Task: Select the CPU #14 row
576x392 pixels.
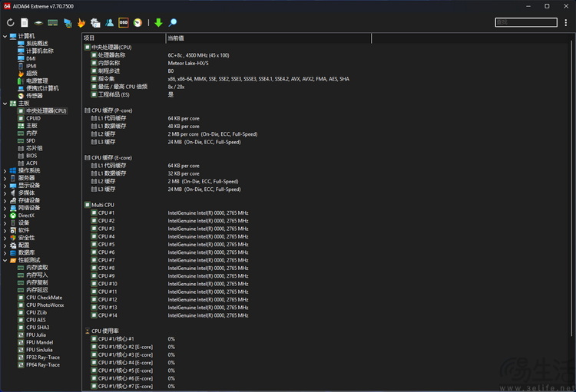Action: click(x=108, y=315)
